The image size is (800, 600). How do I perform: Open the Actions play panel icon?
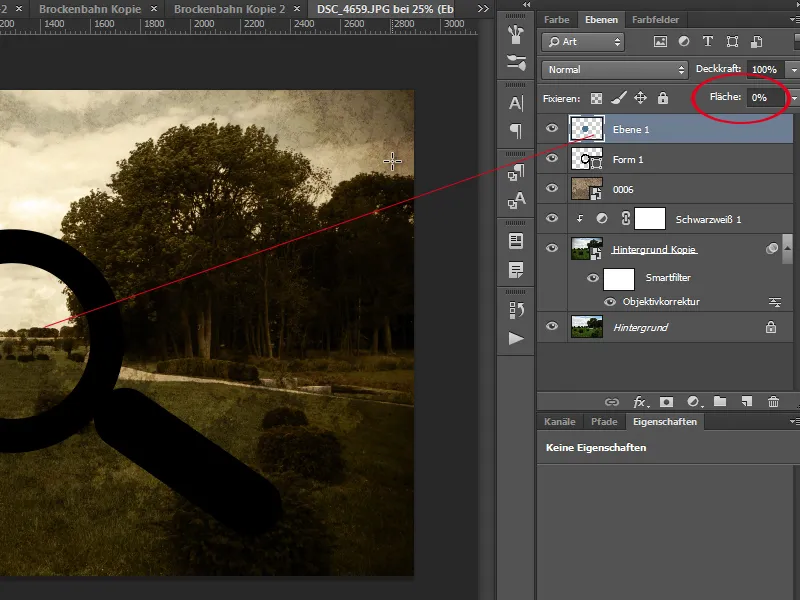point(516,338)
